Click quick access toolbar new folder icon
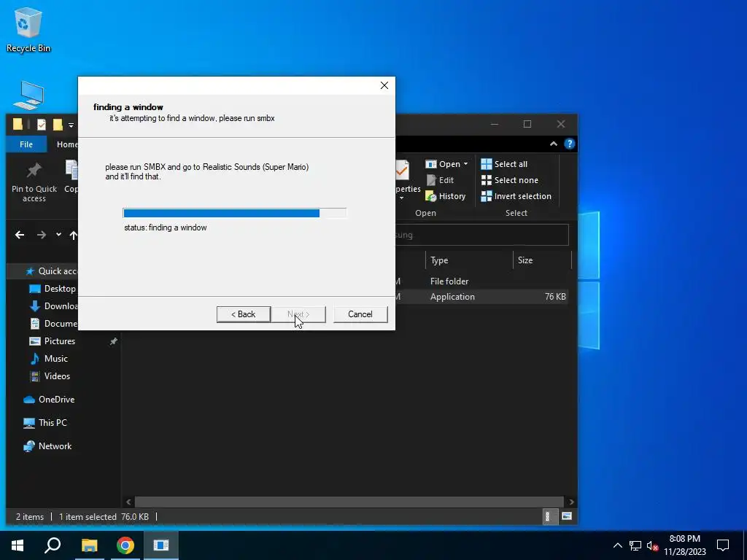This screenshot has height=560, width=747. [x=58, y=125]
